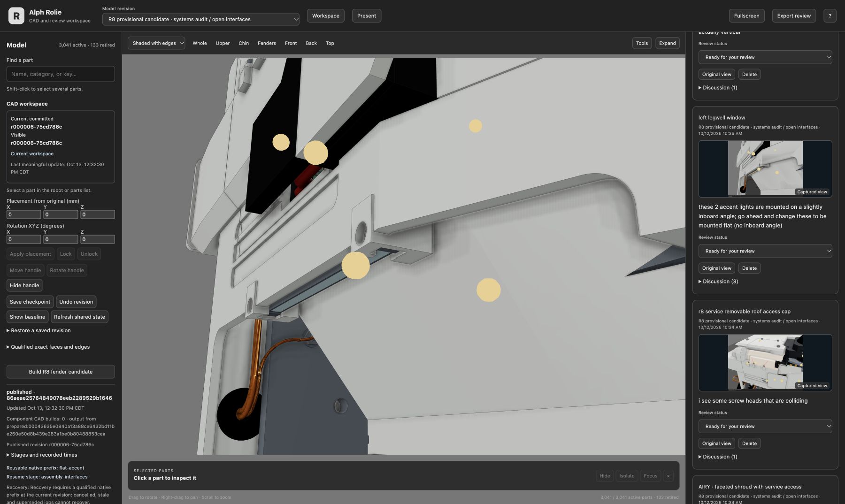Switch to the Fenders view

point(267,43)
